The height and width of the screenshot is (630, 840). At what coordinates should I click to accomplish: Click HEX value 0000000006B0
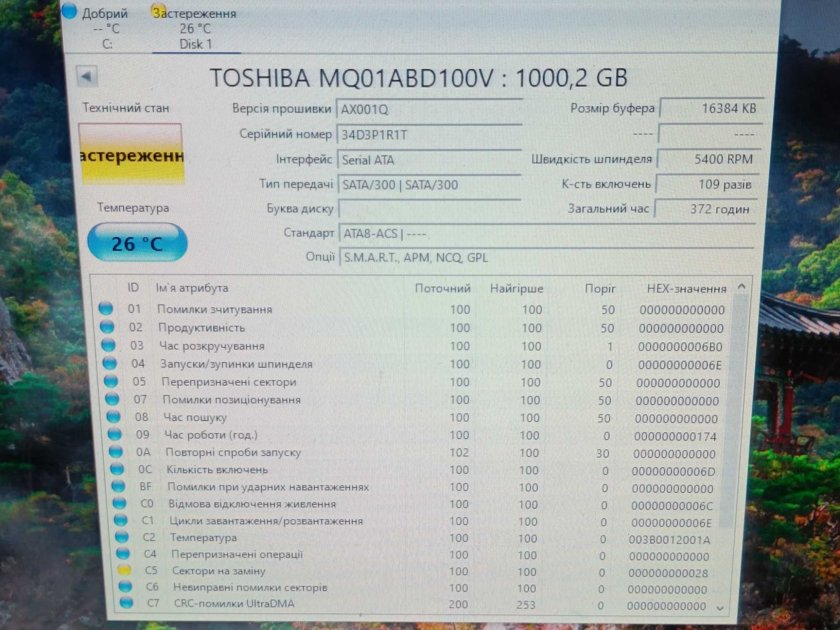[680, 347]
